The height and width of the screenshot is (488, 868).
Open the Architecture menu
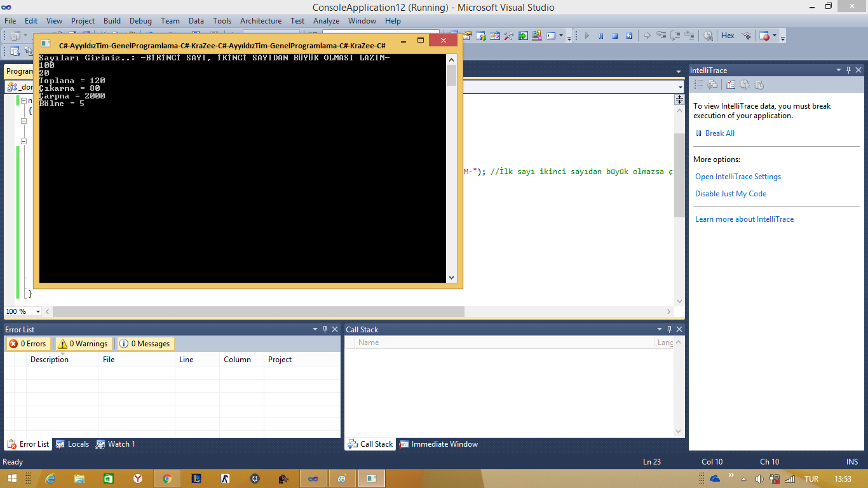(x=261, y=20)
